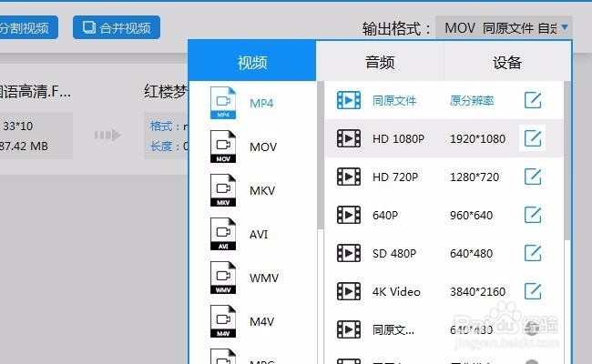Choose the 4K Video preset name

tap(396, 291)
